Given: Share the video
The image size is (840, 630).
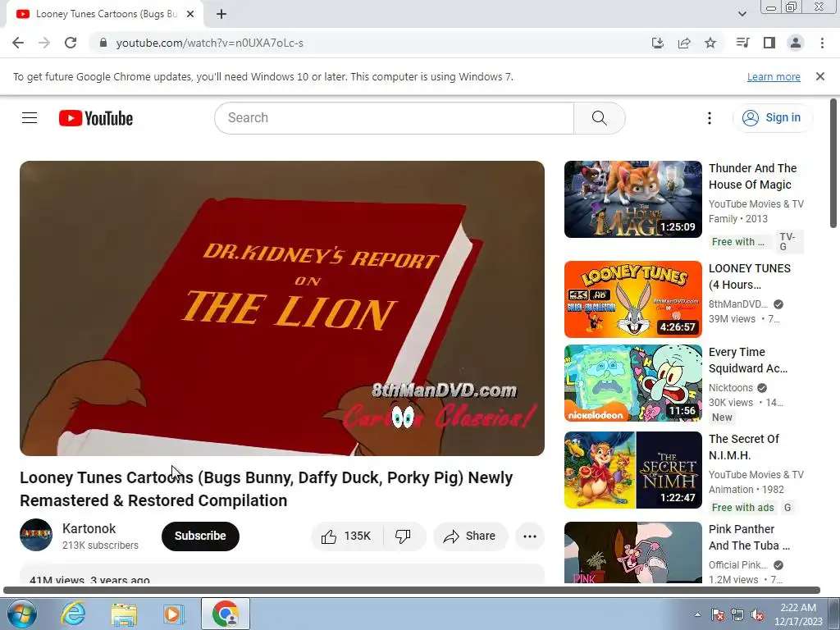Looking at the screenshot, I should pos(470,536).
